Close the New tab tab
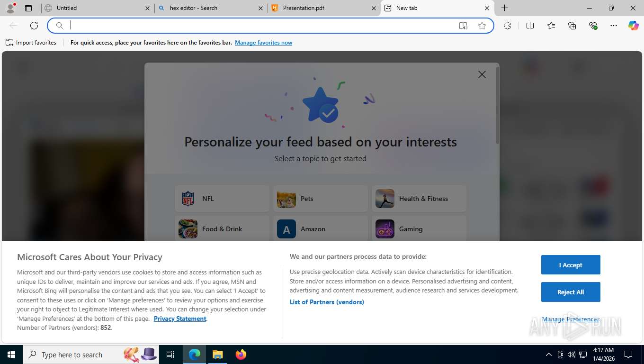 (x=487, y=8)
